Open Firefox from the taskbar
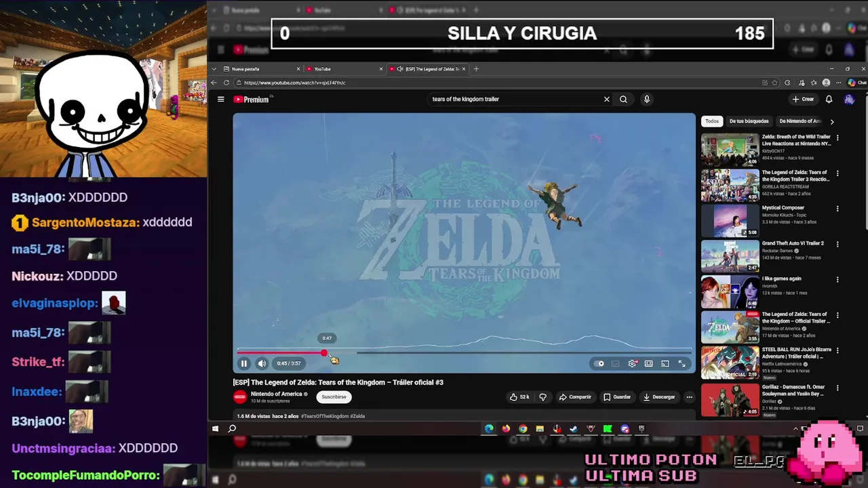Viewport: 868px width, 488px height. pos(506,428)
